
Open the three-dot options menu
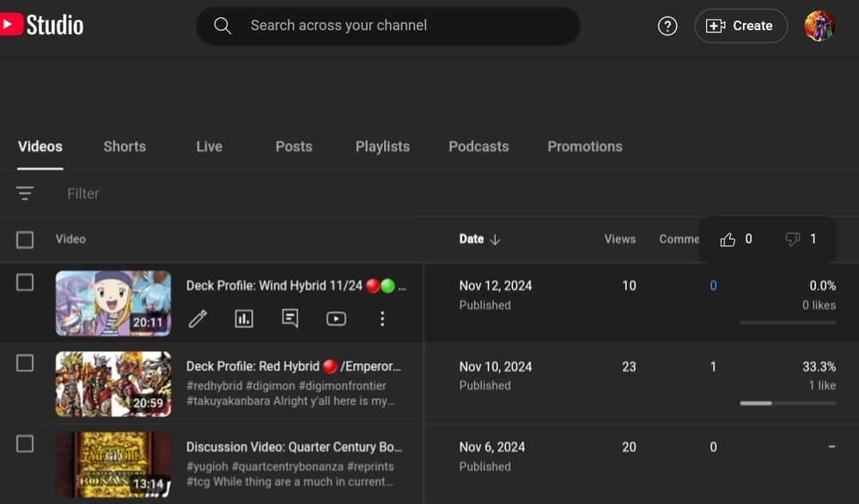pos(382,319)
